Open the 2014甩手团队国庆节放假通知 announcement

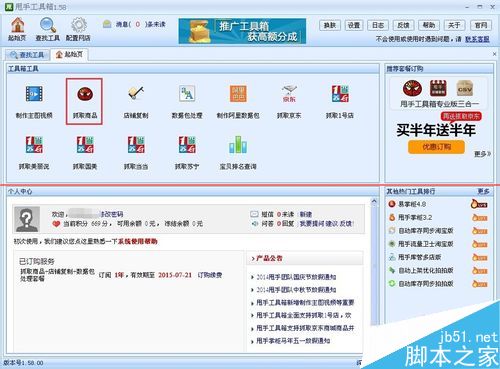pos(296,277)
